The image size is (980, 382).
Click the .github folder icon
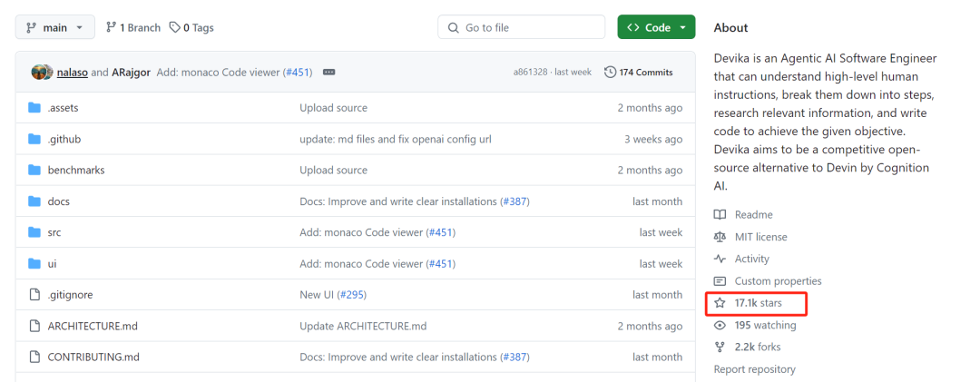34,139
